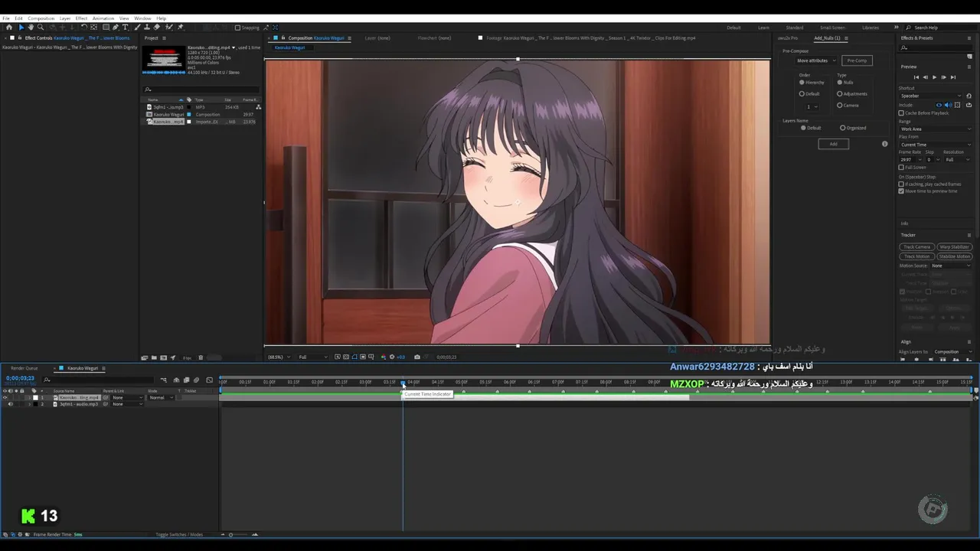Viewport: 980px width, 551px height.
Task: Select the Default order radio button
Action: [802, 93]
